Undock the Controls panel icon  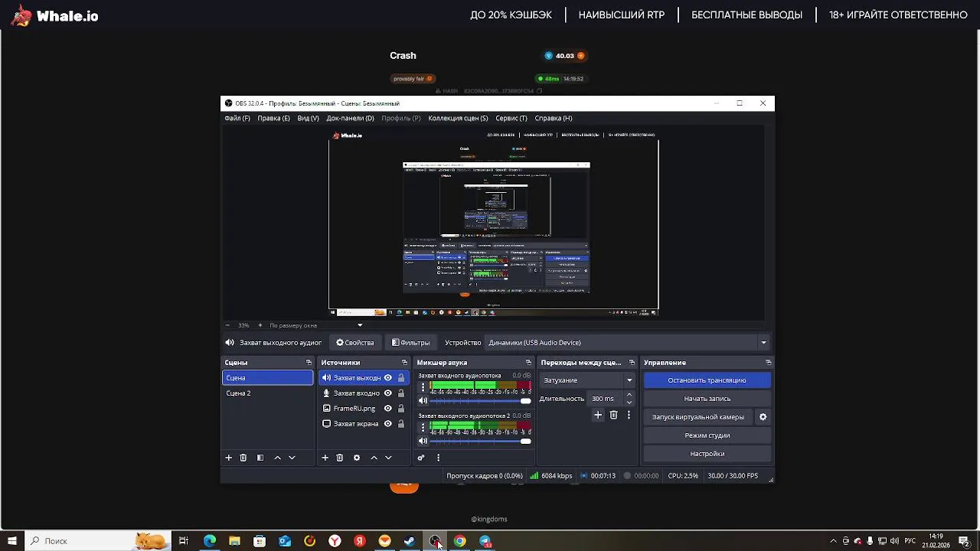point(768,363)
